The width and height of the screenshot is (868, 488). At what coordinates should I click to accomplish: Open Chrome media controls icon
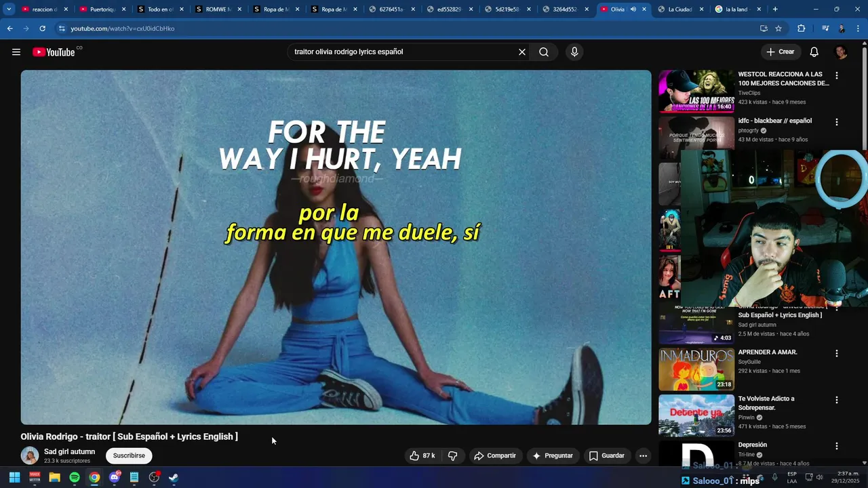click(x=825, y=28)
